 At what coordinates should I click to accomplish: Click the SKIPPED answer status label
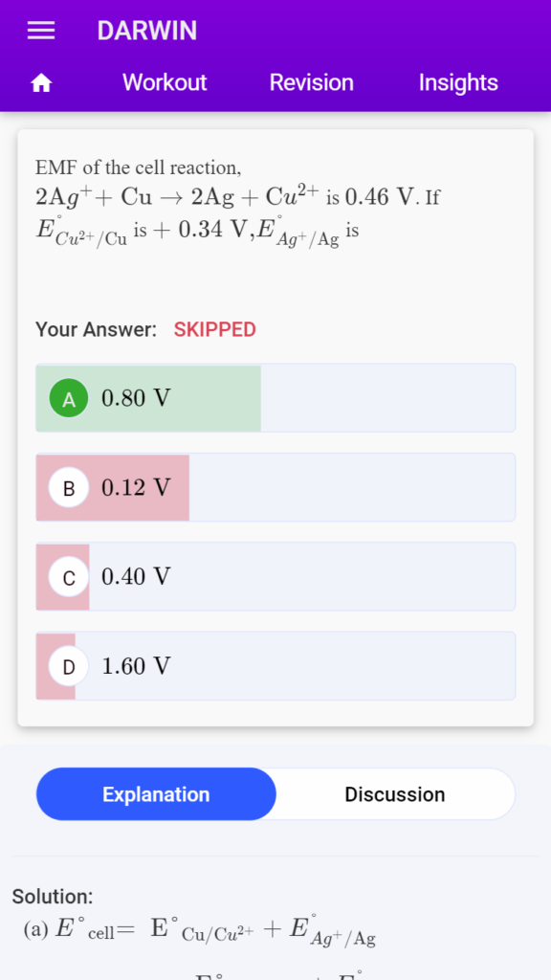coord(215,329)
